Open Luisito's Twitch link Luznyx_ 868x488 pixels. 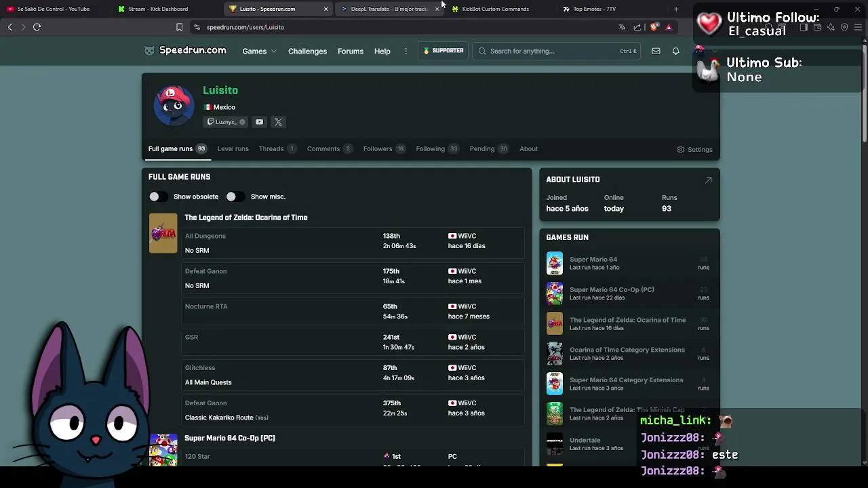[x=226, y=122]
